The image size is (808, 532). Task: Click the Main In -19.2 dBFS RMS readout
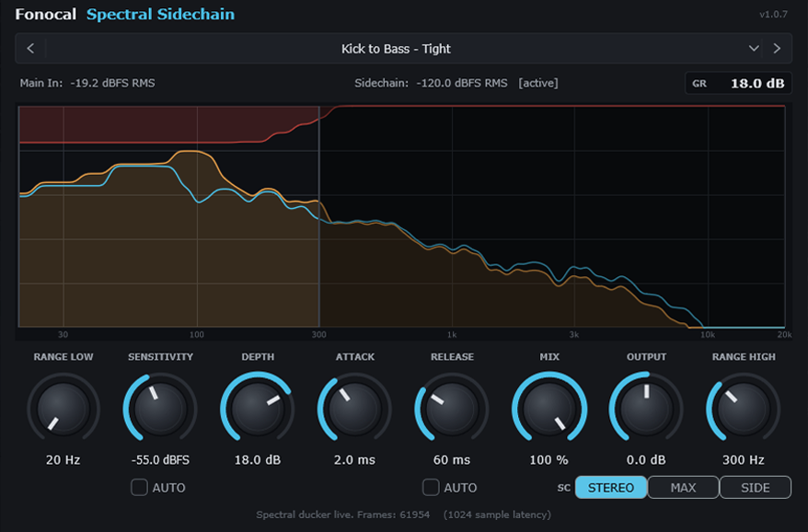coord(87,83)
